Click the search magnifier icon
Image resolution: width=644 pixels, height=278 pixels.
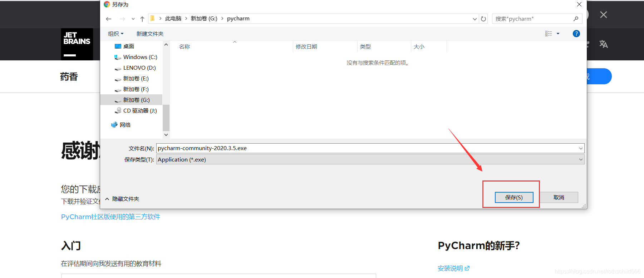point(576,19)
